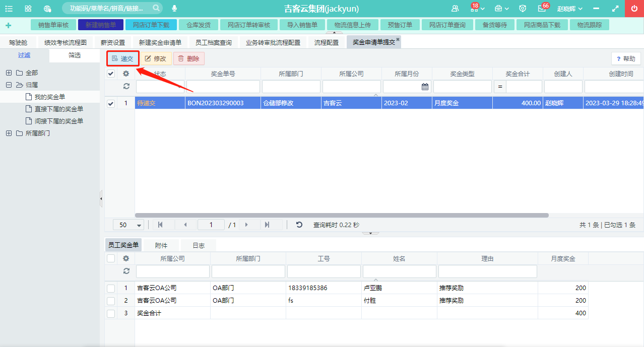The image size is (644, 347).
Task: Uncheck the row 1 checkbox for BON202303290003
Action: (111, 103)
